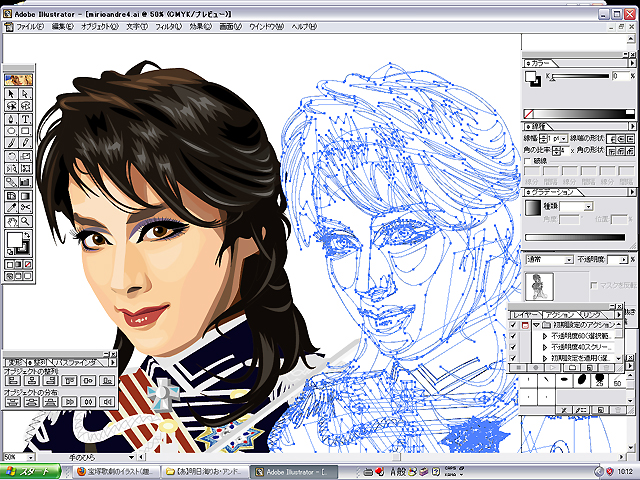The height and width of the screenshot is (480, 640).
Task: Choose the Zoom magnifier tool
Action: [25, 219]
